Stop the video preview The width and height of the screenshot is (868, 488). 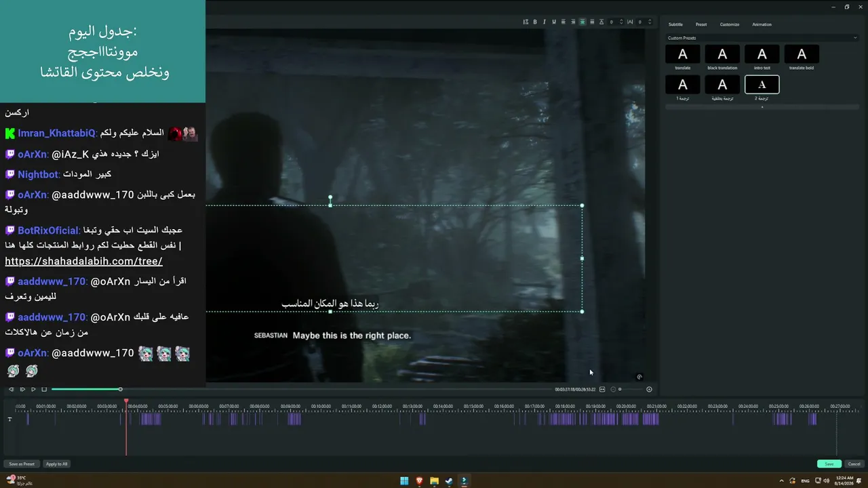(x=44, y=389)
